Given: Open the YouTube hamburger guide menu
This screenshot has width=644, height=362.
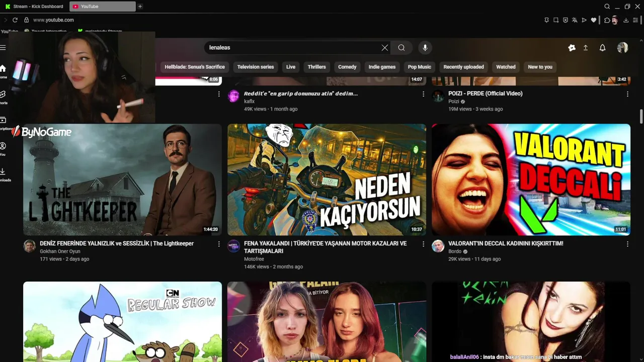Looking at the screenshot, I should 3,48.
